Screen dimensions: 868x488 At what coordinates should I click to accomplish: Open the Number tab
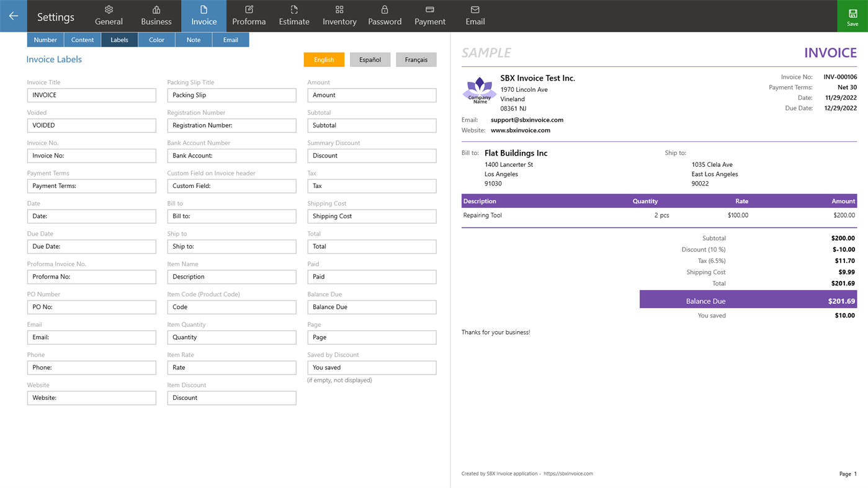45,39
